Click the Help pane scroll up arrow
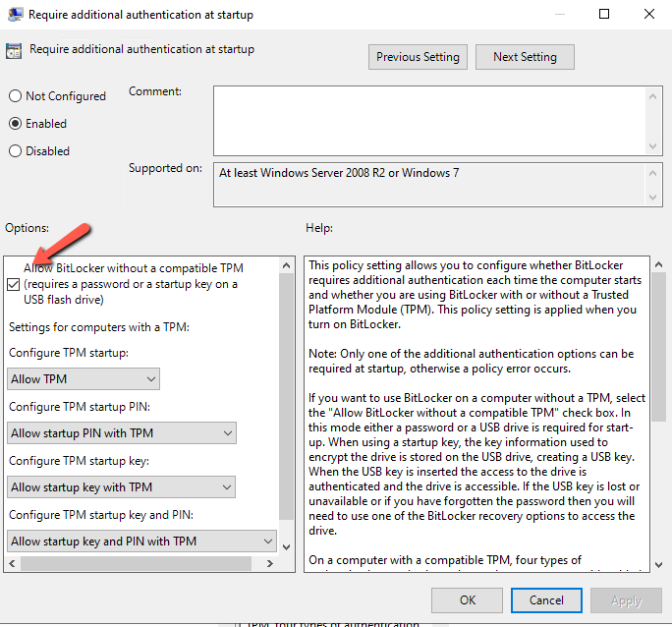Viewport: 672px width, 627px height. [x=658, y=265]
